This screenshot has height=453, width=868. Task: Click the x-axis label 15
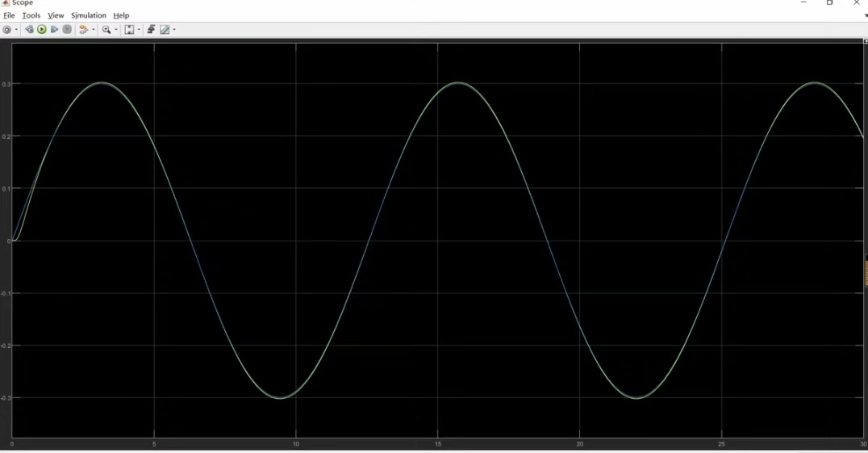(438, 444)
